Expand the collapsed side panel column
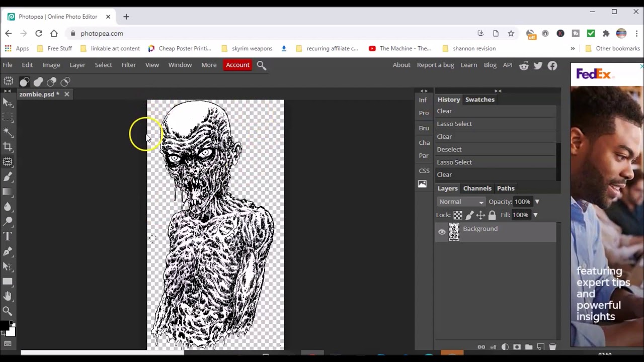This screenshot has height=362, width=644. pyautogui.click(x=424, y=91)
